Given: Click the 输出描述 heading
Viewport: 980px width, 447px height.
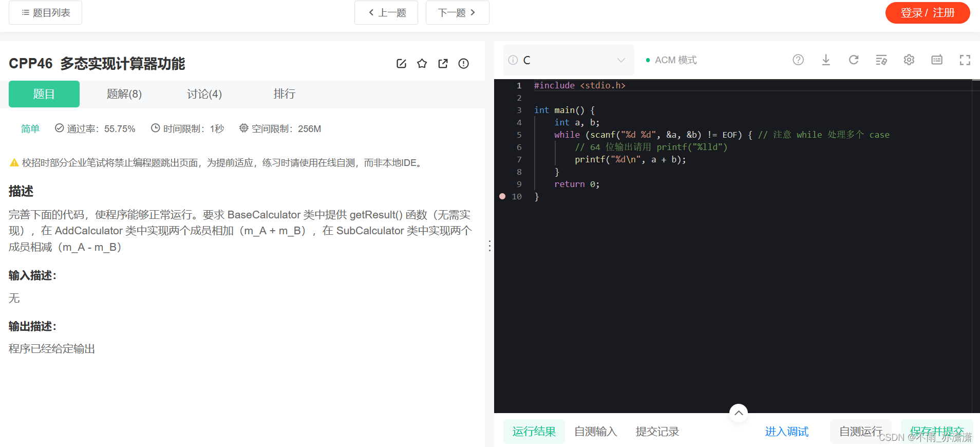Looking at the screenshot, I should point(33,326).
